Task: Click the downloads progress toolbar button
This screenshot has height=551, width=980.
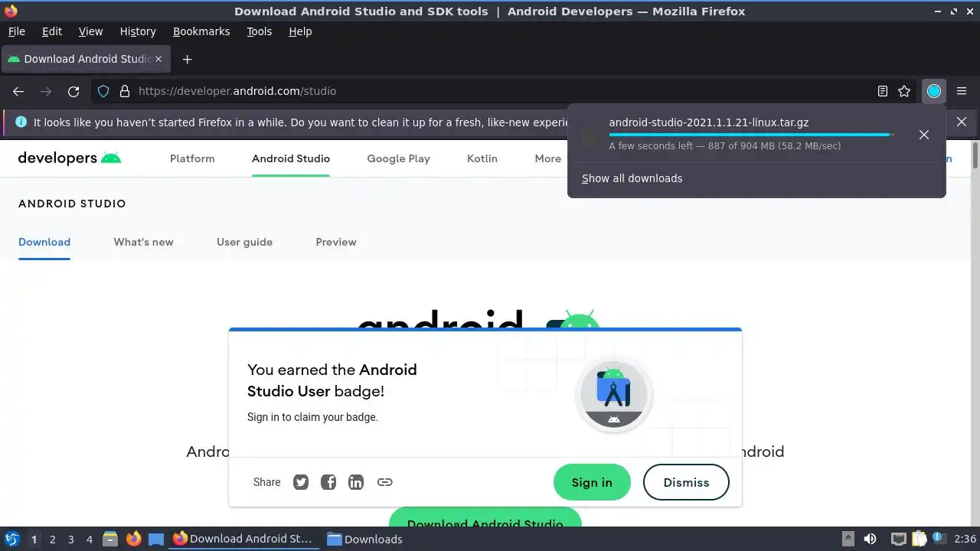Action: tap(934, 91)
